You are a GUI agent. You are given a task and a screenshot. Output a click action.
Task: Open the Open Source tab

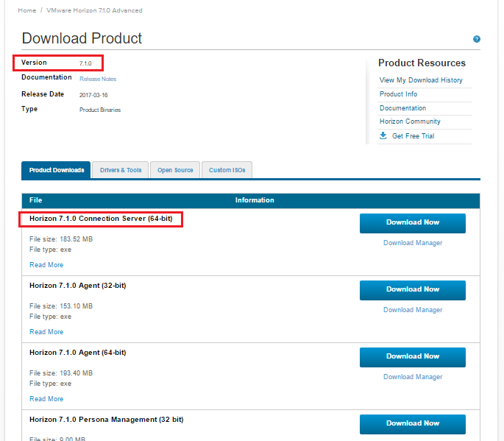175,170
